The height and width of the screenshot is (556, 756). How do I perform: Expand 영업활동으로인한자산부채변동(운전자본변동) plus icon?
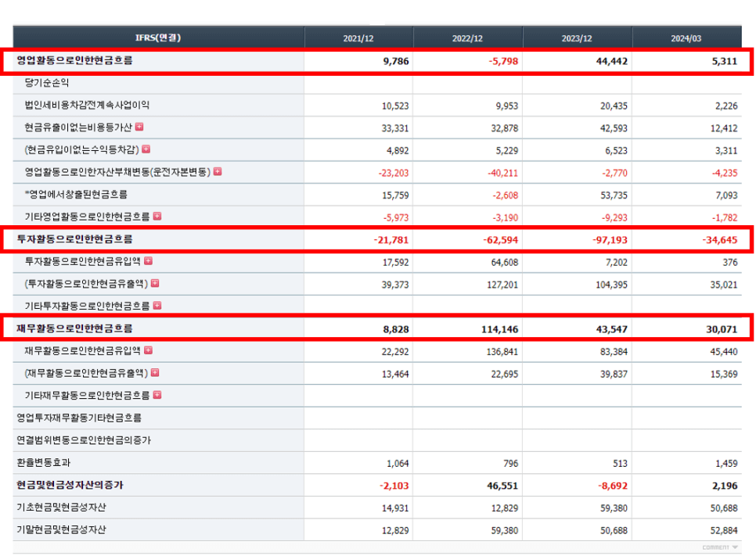pos(218,171)
